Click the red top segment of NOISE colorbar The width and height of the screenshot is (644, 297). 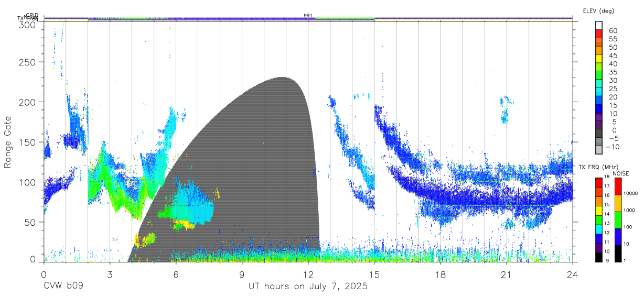(617, 186)
